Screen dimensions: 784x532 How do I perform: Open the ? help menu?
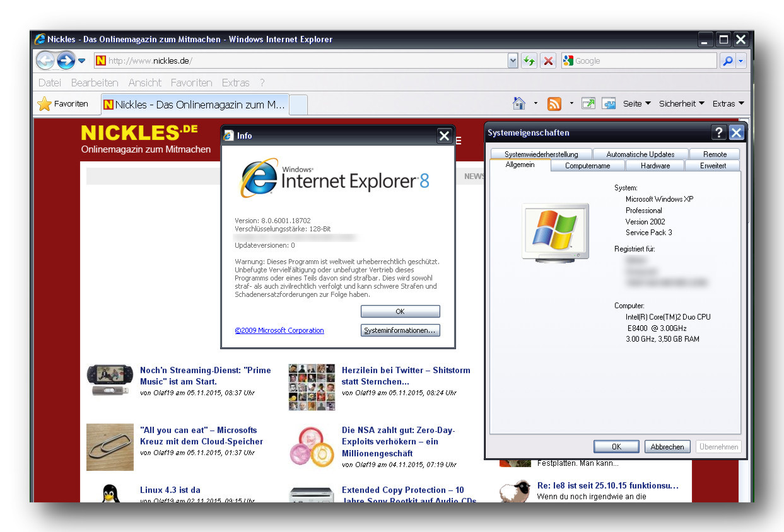click(262, 83)
